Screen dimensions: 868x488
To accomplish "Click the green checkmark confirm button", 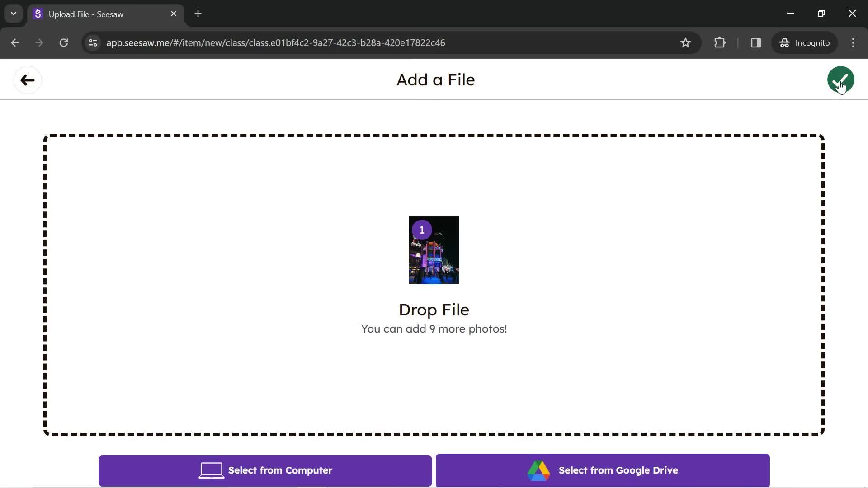I will click(x=840, y=79).
